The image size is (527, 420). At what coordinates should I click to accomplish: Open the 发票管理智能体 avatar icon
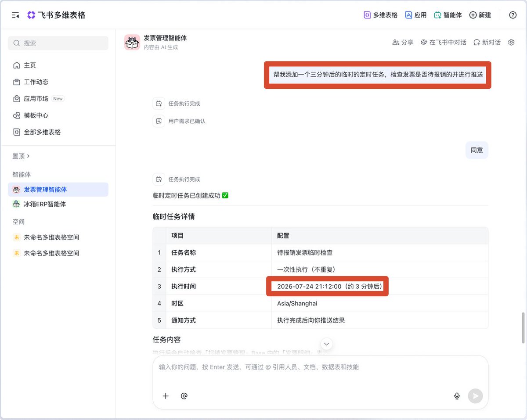coord(132,42)
